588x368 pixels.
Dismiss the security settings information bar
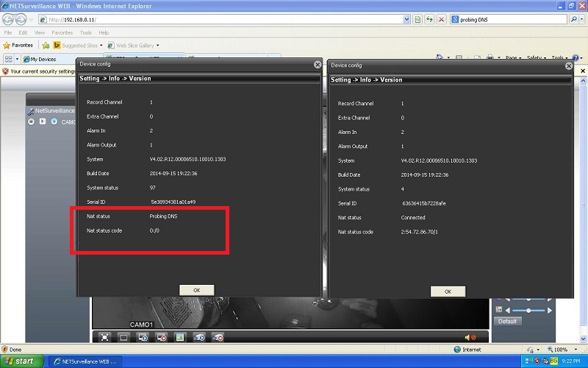[583, 71]
